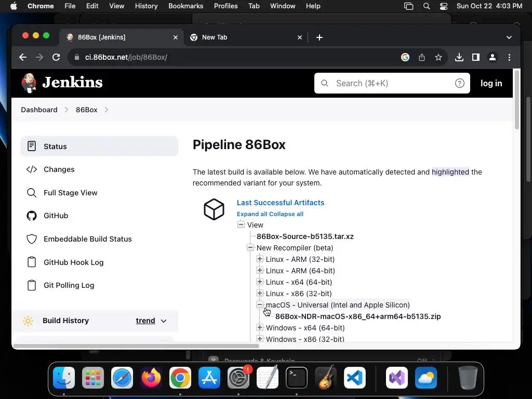Open Full Stage View magnifier icon

32,193
